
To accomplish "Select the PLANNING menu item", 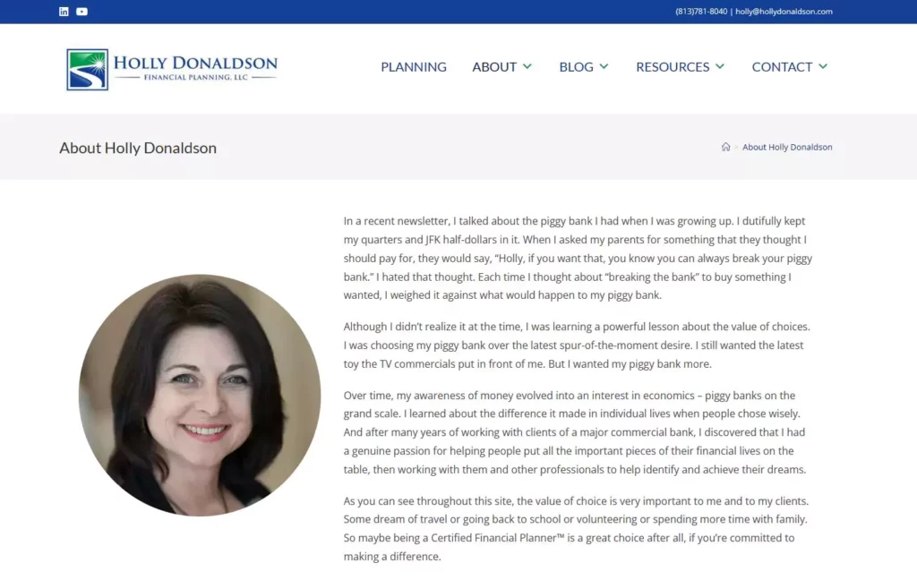I will coord(413,66).
